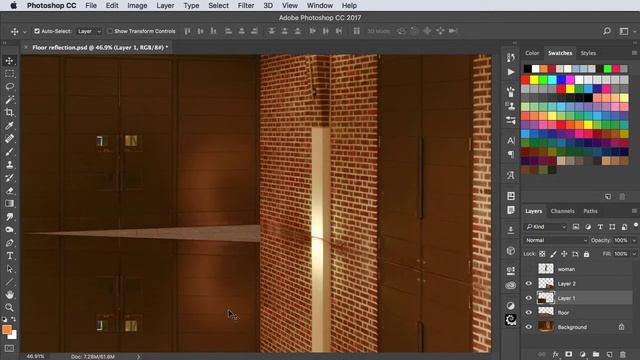This screenshot has height=360, width=640.
Task: Add layer mask icon in Layers panel
Action: coord(569,354)
